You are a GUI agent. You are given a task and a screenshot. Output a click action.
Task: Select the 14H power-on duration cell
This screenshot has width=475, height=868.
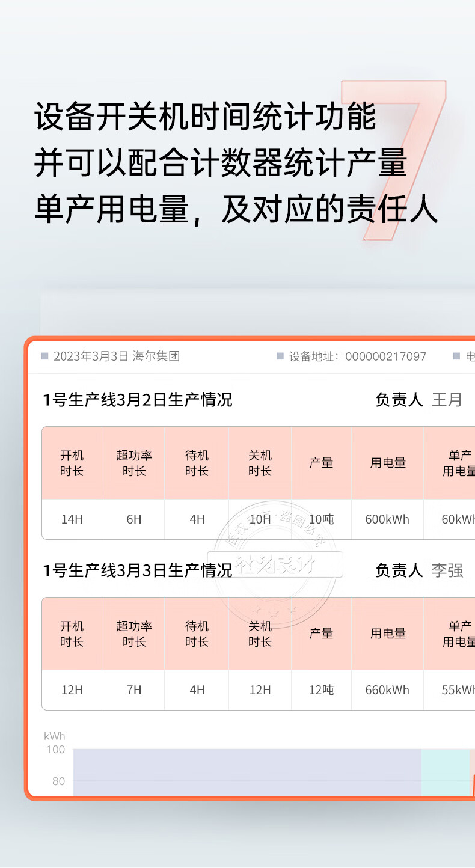point(72,519)
